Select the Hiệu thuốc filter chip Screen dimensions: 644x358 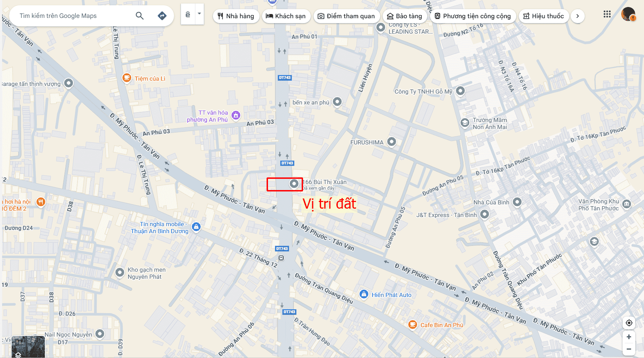[x=544, y=16]
